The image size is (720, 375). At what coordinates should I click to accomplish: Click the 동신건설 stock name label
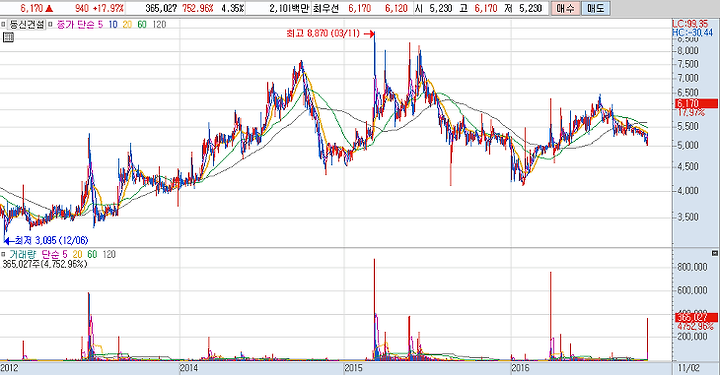click(x=27, y=25)
